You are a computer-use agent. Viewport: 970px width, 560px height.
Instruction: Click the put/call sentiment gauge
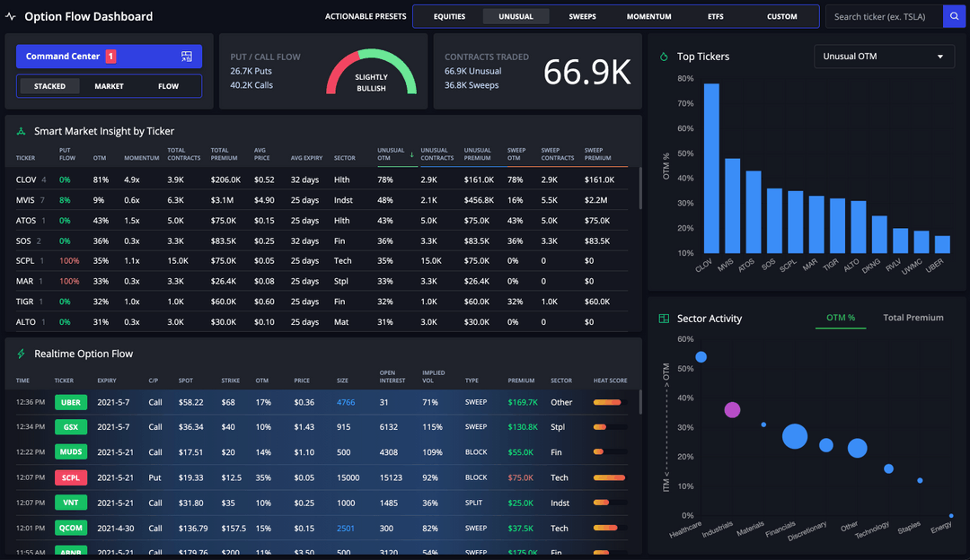click(x=371, y=72)
